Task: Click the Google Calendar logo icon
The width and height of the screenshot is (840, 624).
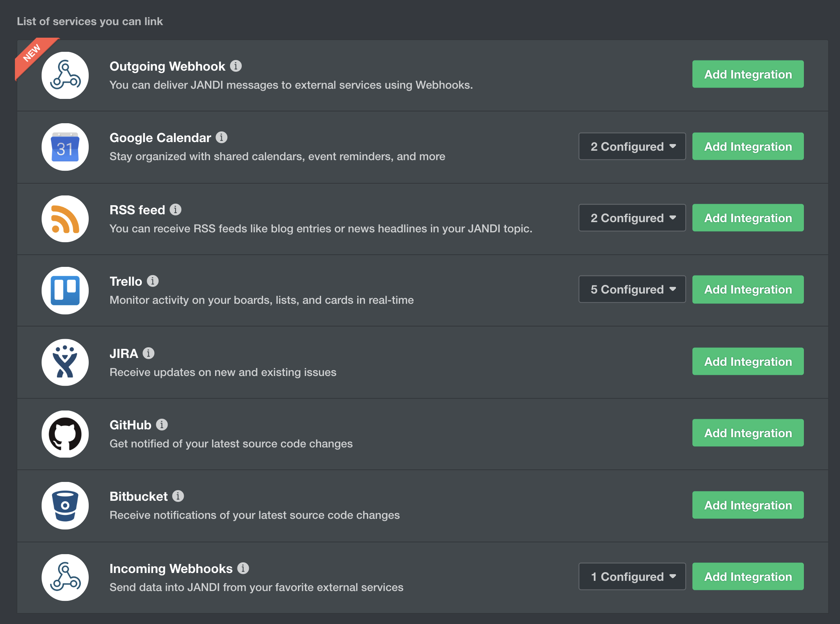Action: [x=65, y=147]
